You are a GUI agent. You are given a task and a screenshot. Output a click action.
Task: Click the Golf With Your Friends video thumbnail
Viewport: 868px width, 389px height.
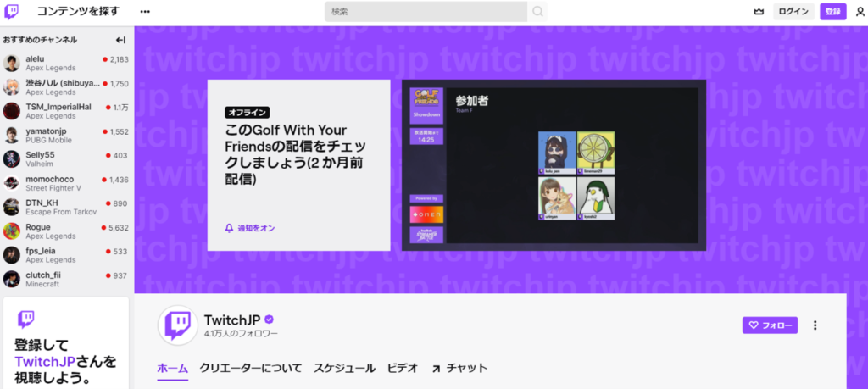[554, 165]
